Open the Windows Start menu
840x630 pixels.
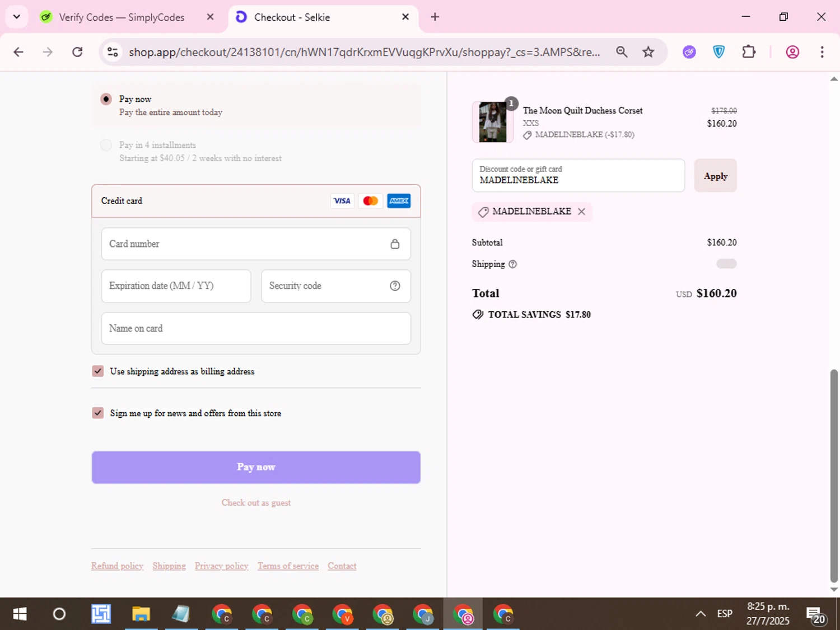pos(20,614)
